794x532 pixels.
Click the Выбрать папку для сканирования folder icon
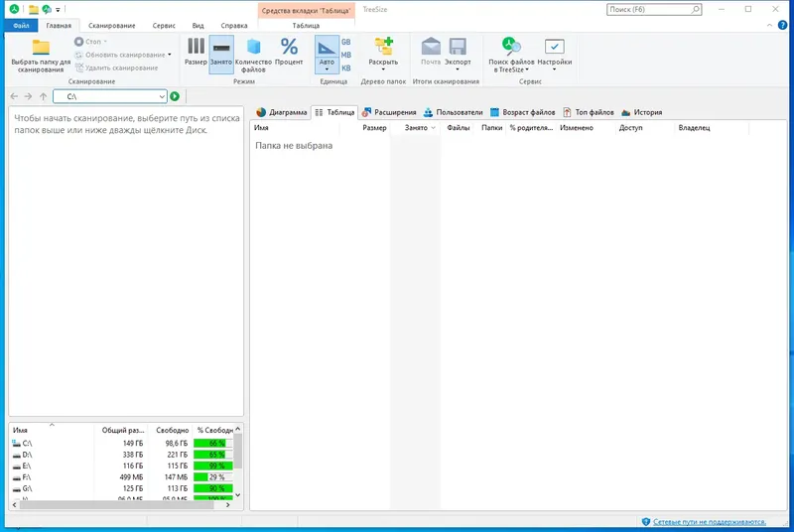(x=41, y=47)
